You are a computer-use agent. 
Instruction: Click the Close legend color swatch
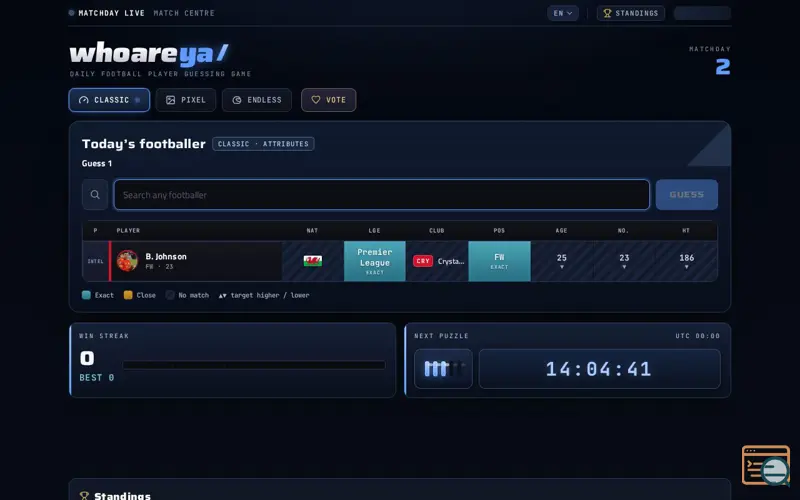(x=128, y=295)
